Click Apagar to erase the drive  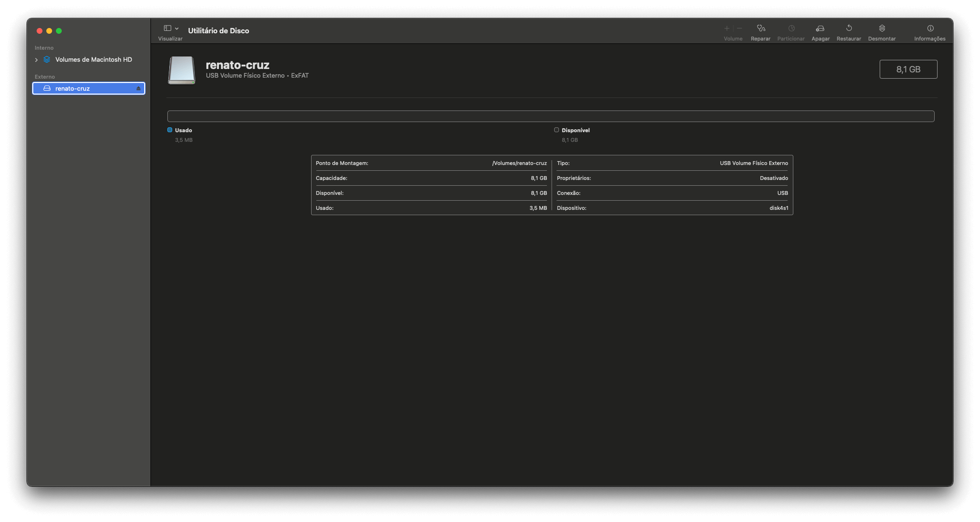point(820,32)
